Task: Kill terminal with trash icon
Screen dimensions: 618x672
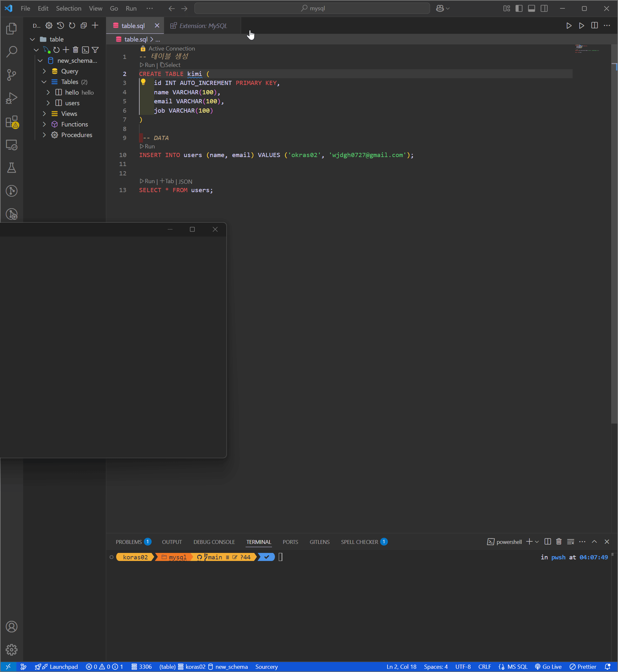Action: (x=558, y=542)
